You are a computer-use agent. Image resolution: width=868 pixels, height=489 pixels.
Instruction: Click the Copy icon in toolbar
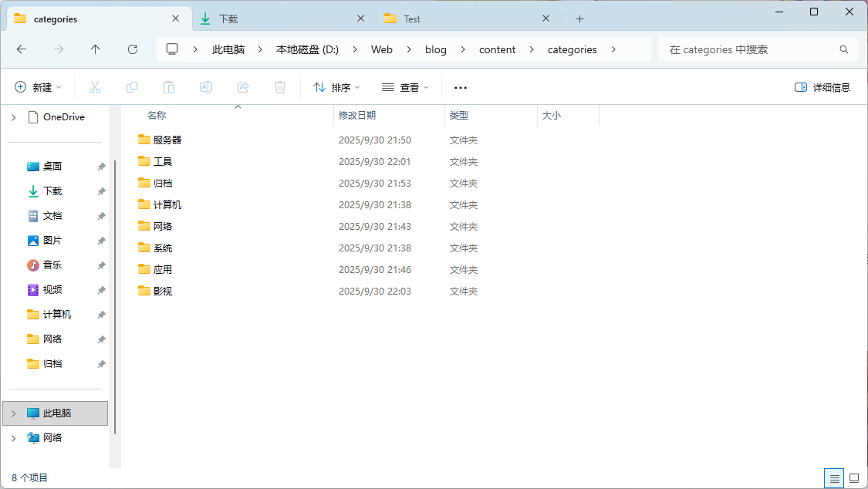(x=132, y=88)
